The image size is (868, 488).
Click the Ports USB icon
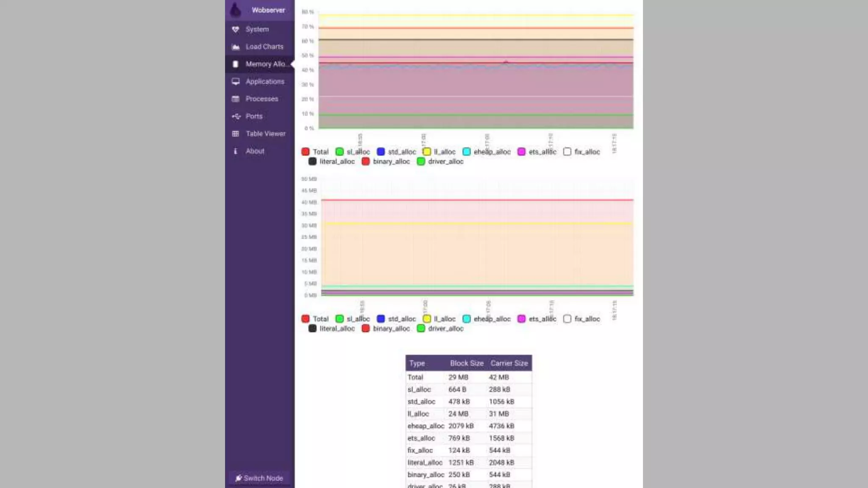tap(236, 116)
